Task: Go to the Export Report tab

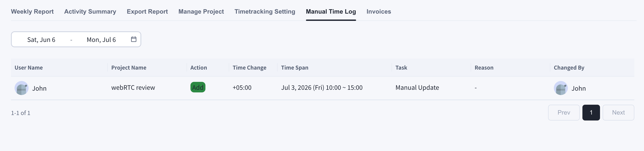Action: click(x=147, y=11)
